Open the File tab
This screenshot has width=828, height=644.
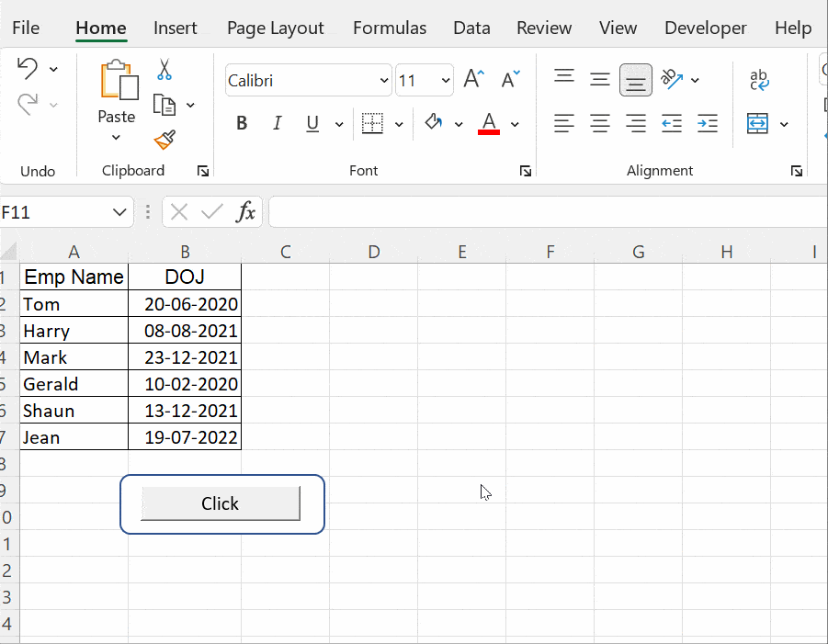(26, 28)
